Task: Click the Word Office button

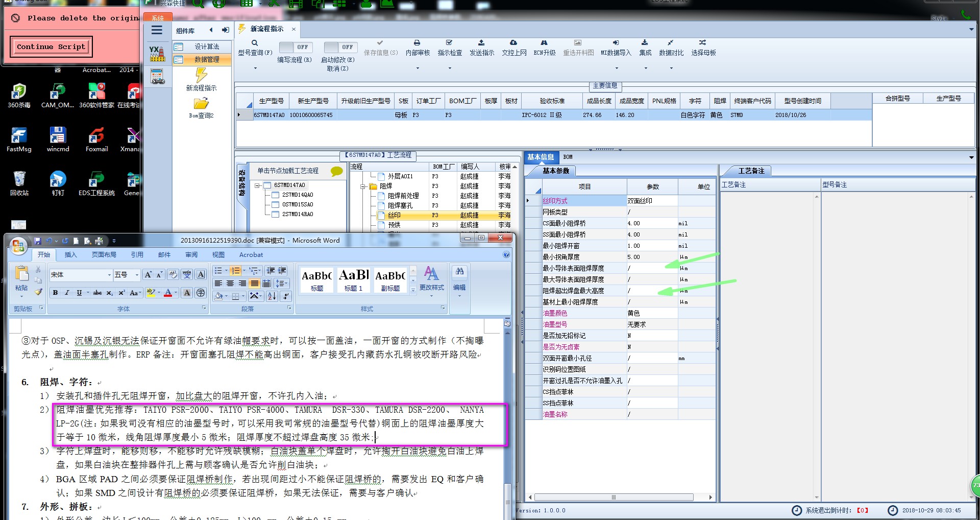Action: point(18,246)
